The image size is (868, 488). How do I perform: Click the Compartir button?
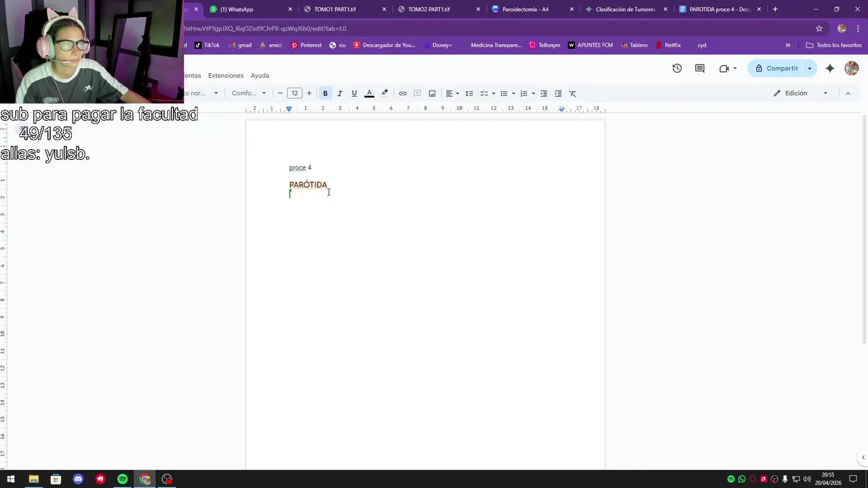(776, 68)
